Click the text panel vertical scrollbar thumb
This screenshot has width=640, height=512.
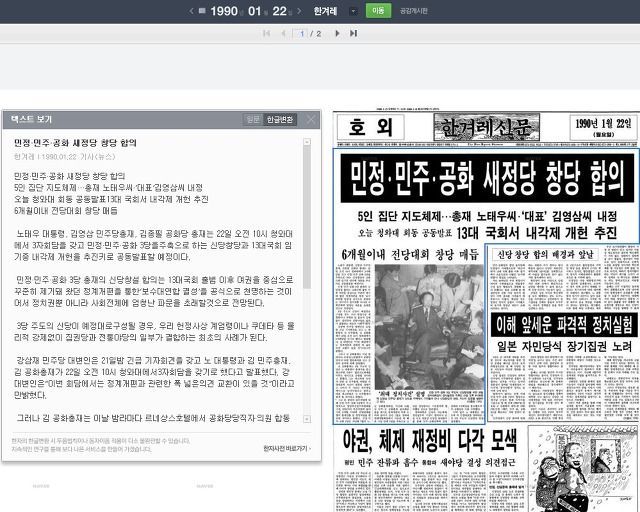(307, 216)
